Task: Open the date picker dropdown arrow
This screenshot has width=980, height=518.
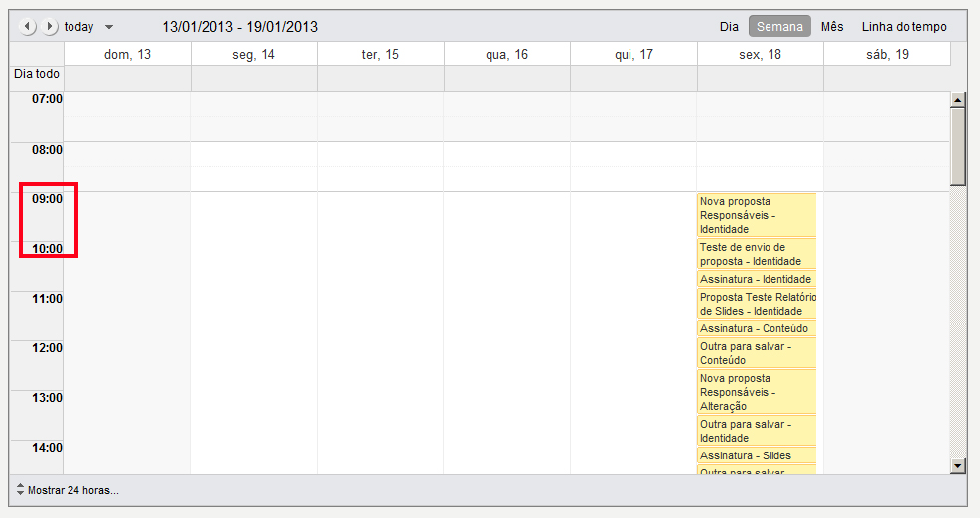Action: pyautogui.click(x=109, y=27)
